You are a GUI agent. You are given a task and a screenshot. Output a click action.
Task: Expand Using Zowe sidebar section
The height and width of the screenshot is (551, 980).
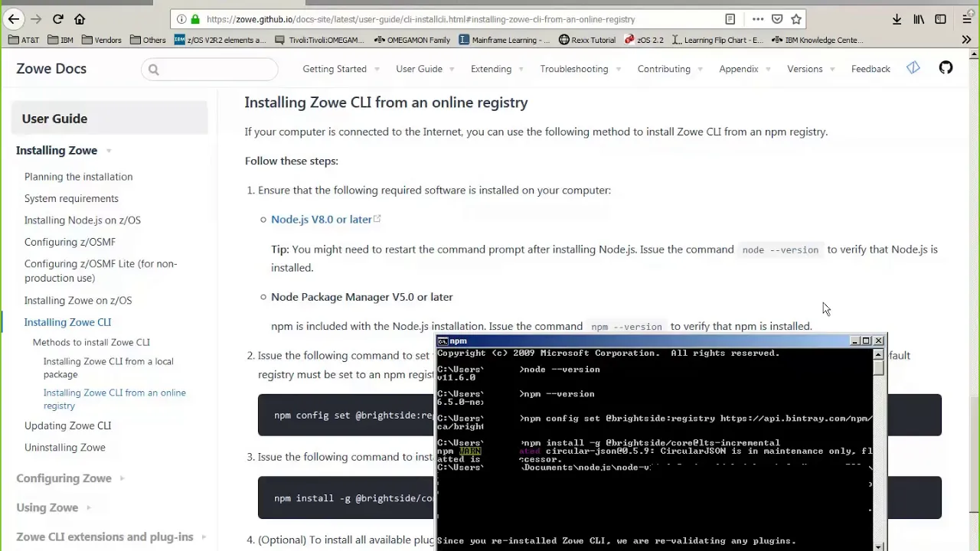tap(54, 507)
